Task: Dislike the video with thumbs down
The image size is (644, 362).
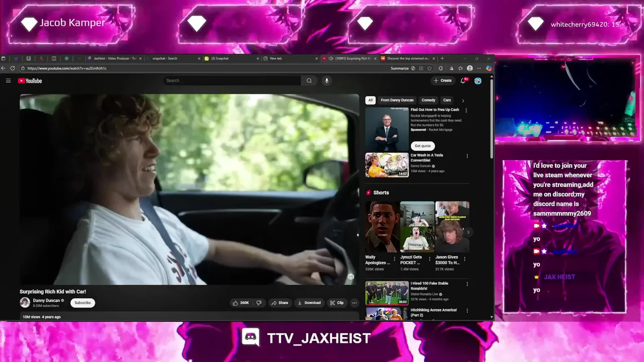Action: [259, 303]
